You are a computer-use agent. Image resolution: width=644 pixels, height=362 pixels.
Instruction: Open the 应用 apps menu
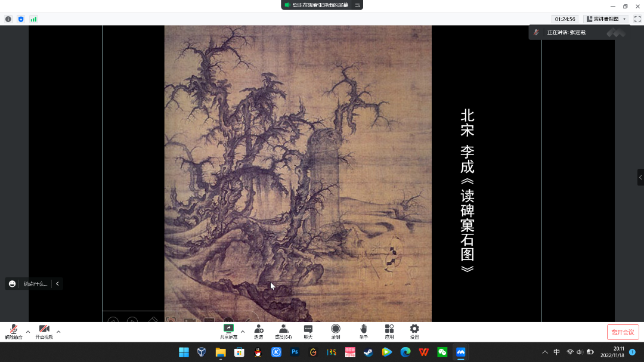coord(389,332)
